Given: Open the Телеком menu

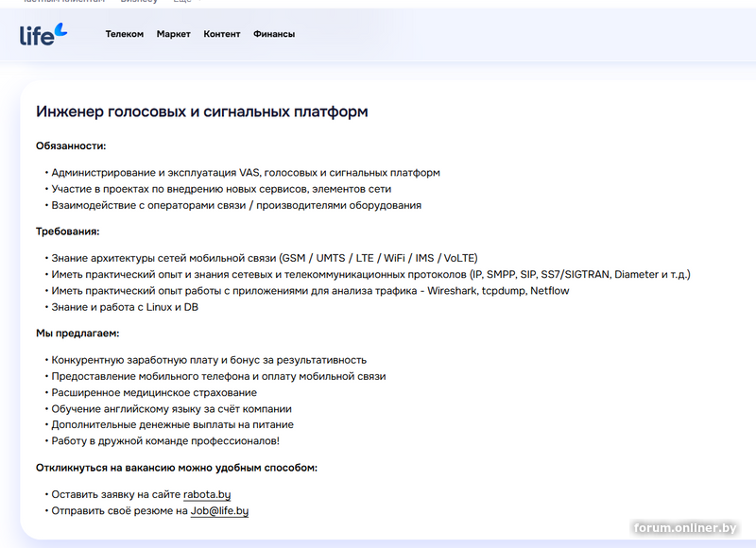Looking at the screenshot, I should (125, 34).
